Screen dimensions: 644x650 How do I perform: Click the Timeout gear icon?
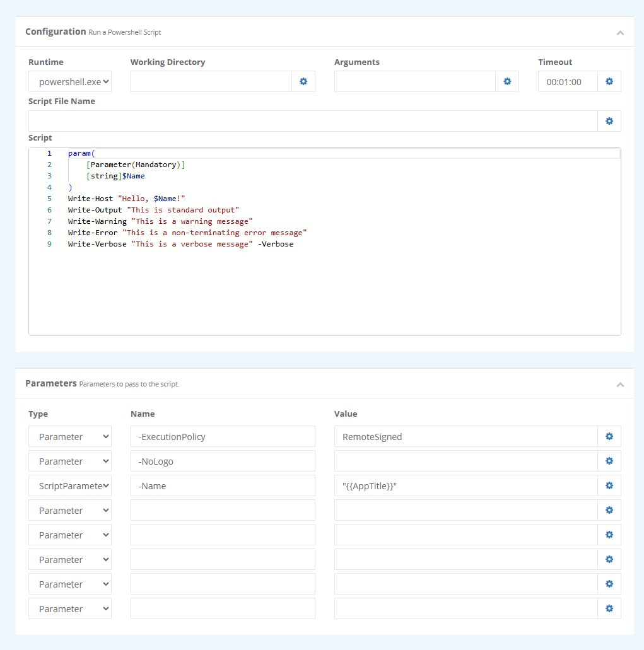tap(609, 81)
